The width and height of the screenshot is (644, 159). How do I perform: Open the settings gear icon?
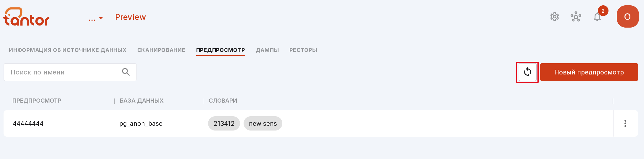pos(555,17)
